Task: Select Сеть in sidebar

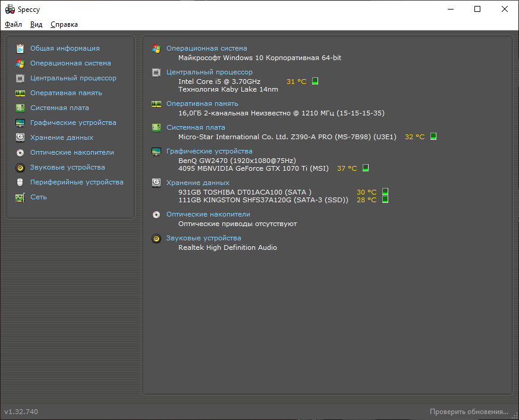Action: tap(39, 197)
